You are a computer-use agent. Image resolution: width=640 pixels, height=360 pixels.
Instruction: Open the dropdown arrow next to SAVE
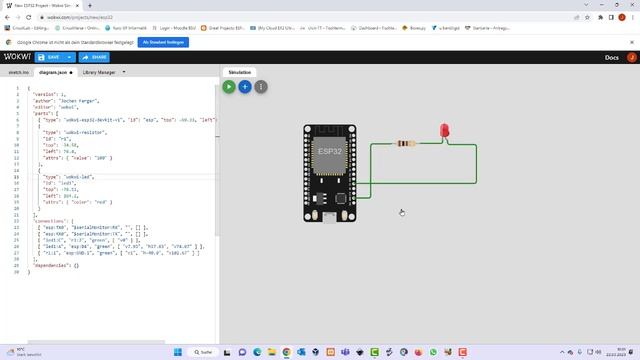(69, 58)
